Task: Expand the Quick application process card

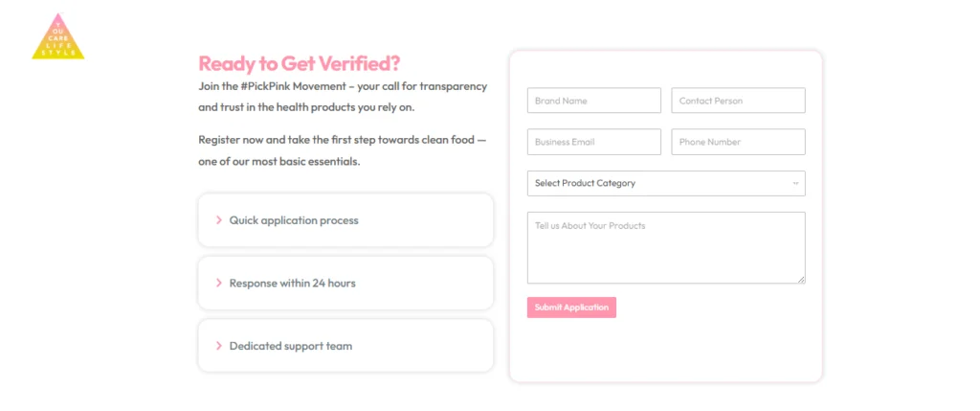Action: pyautogui.click(x=345, y=220)
